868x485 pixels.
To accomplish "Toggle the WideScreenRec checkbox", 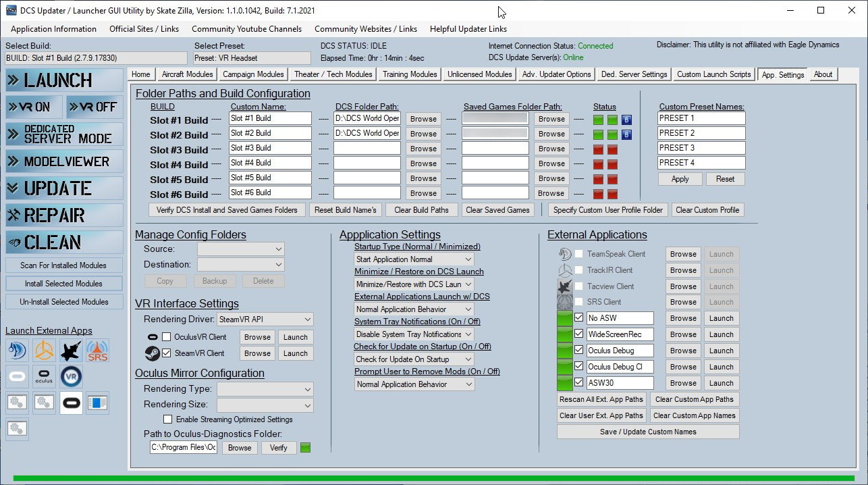I will (x=578, y=334).
